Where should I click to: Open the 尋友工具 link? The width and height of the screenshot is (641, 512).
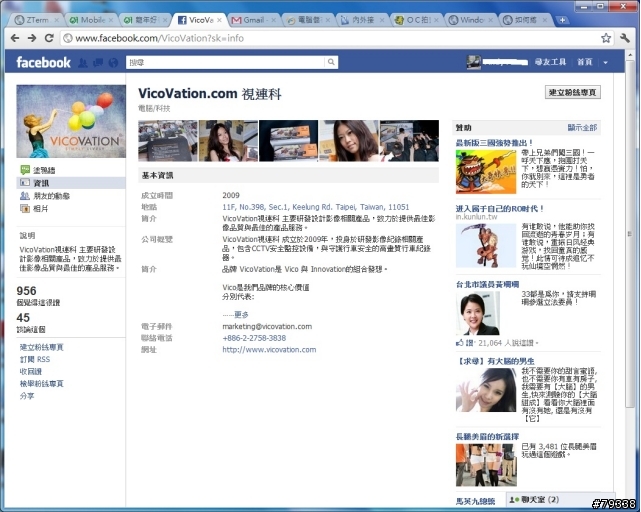pyautogui.click(x=550, y=62)
